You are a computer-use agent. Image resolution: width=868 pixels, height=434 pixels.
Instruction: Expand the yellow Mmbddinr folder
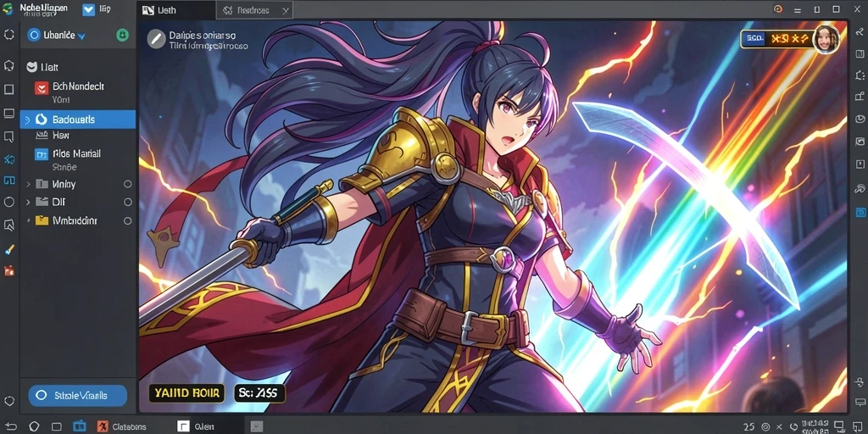[x=28, y=220]
